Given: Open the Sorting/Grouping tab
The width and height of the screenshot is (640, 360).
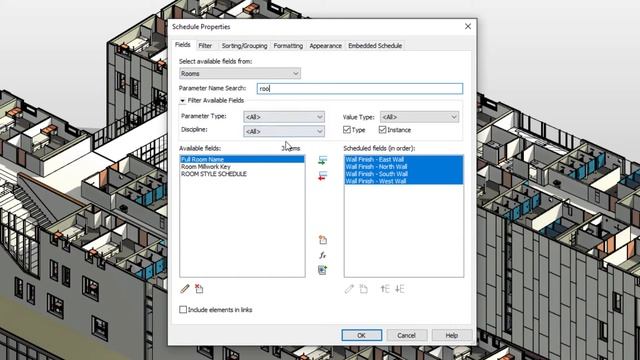Looking at the screenshot, I should (244, 46).
